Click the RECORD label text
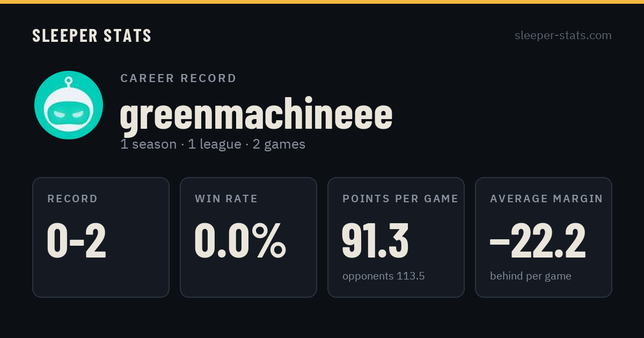Viewport: 644px width, 338px height. click(x=72, y=199)
